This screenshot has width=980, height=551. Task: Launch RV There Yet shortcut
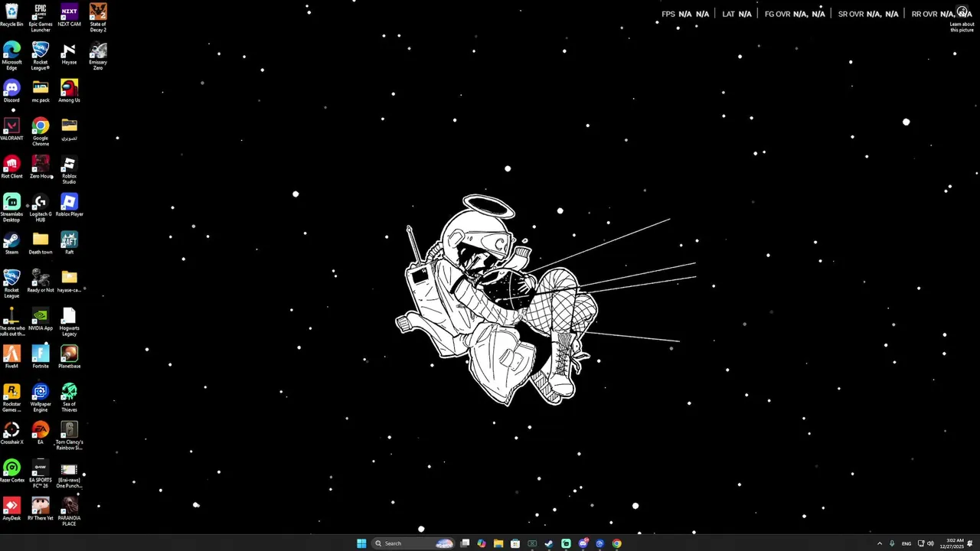click(41, 508)
